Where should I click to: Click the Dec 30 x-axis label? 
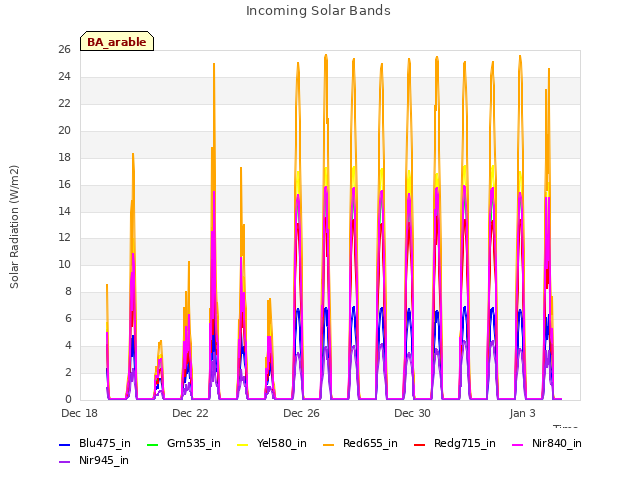tap(412, 413)
